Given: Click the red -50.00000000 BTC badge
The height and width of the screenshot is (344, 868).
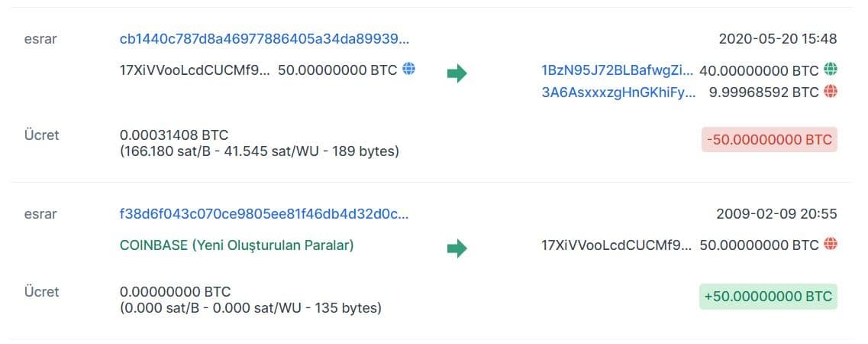Looking at the screenshot, I should [769, 140].
